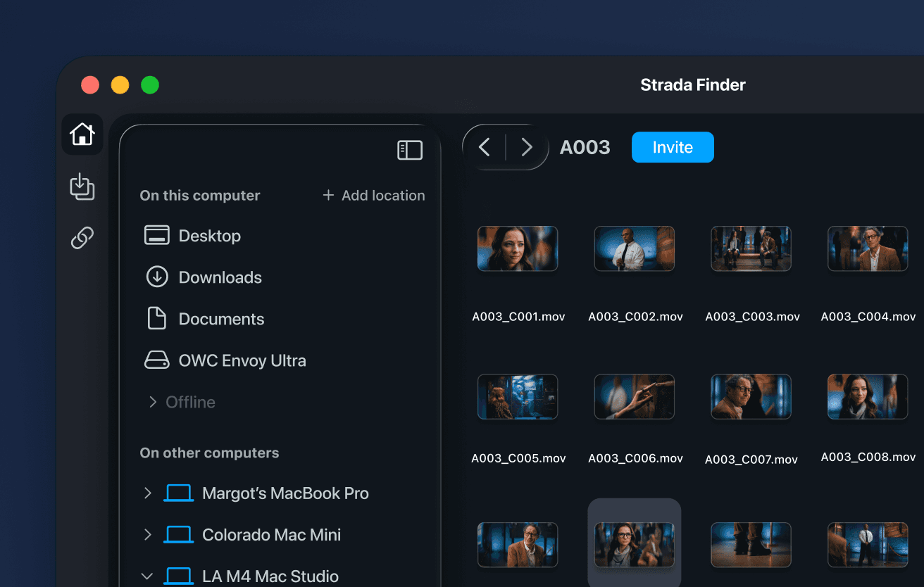924x587 pixels.
Task: Click the LA M4 Mac Studio laptop icon
Action: (x=178, y=576)
